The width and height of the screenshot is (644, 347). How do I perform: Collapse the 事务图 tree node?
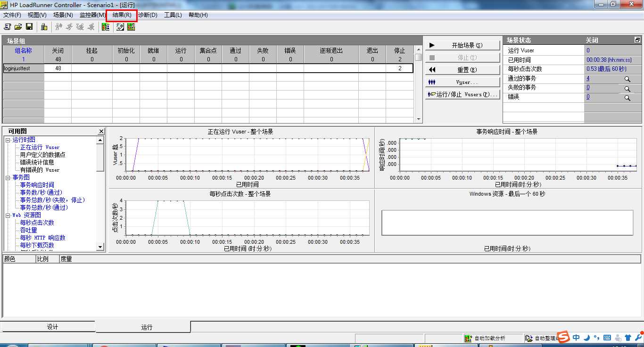pos(8,177)
